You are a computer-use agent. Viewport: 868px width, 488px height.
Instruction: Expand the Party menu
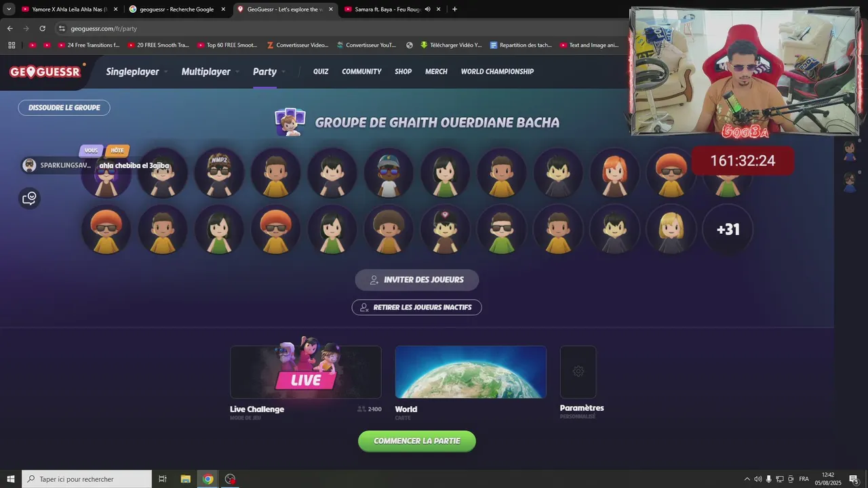point(269,71)
